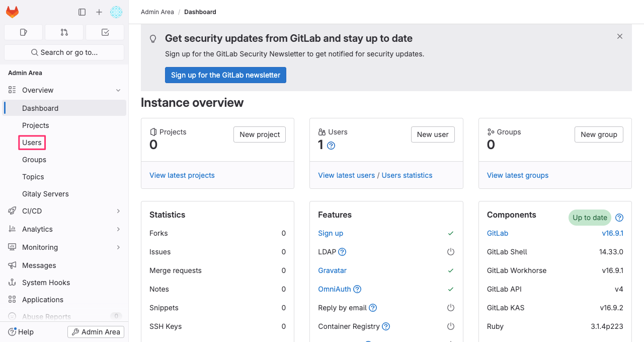Click Sign up for the GitLab newsletter
Image resolution: width=644 pixels, height=342 pixels.
[225, 75]
